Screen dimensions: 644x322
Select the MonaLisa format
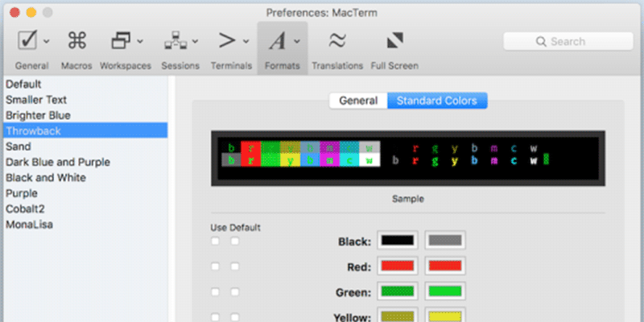pos(86,225)
